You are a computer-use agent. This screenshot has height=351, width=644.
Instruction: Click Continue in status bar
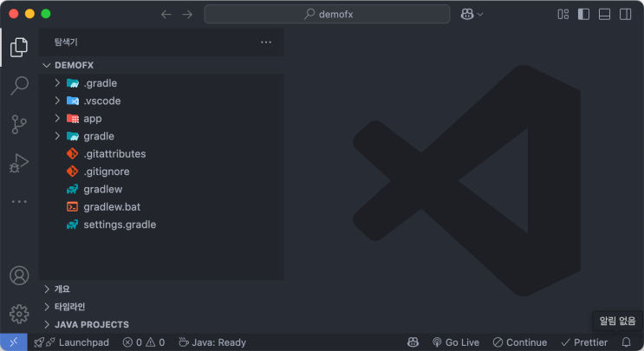pyautogui.click(x=520, y=342)
